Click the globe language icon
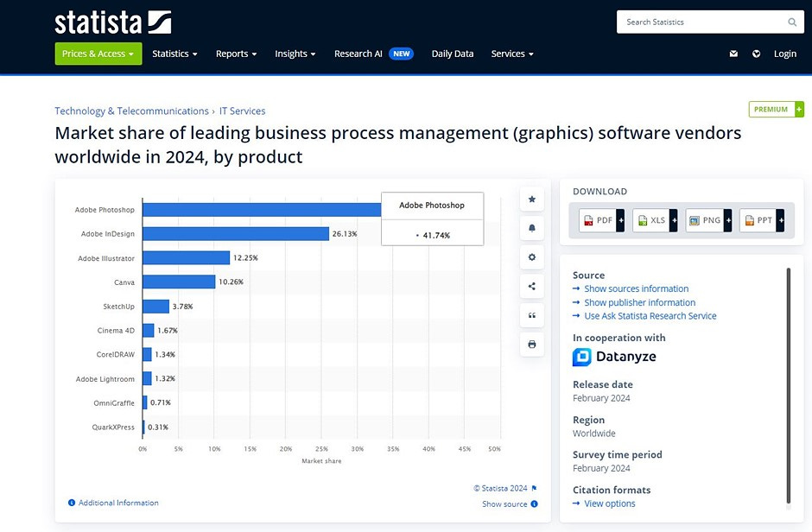The width and height of the screenshot is (812, 532). point(756,54)
